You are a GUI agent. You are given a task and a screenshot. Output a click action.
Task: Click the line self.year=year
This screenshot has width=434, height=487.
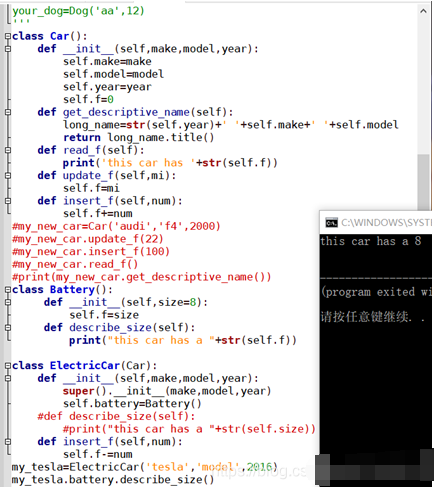[107, 87]
